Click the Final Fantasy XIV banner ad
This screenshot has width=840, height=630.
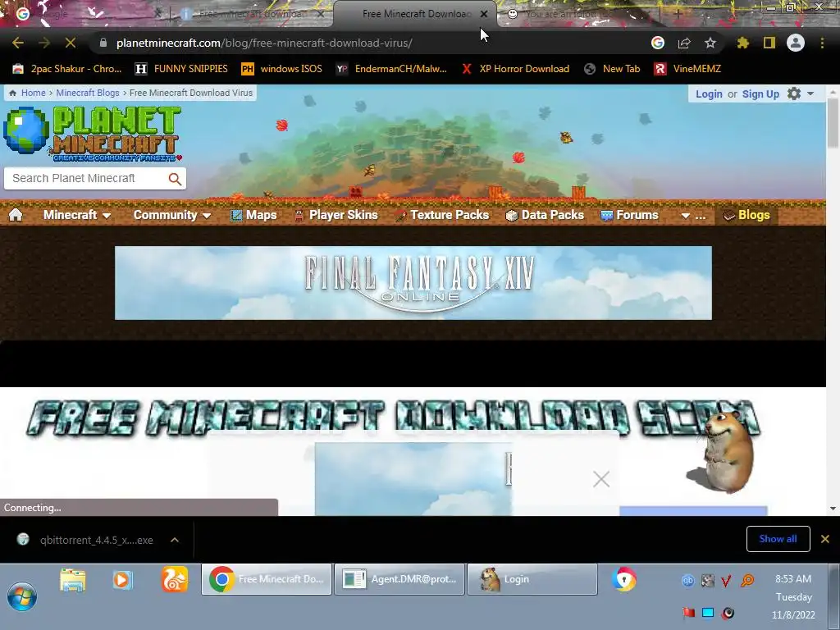pos(413,283)
